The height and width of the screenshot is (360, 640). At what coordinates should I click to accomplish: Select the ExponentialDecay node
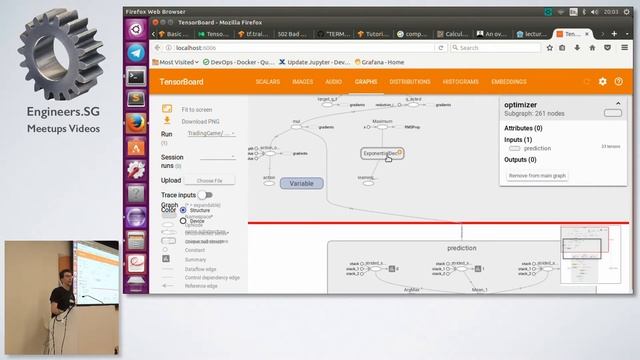tap(382, 153)
